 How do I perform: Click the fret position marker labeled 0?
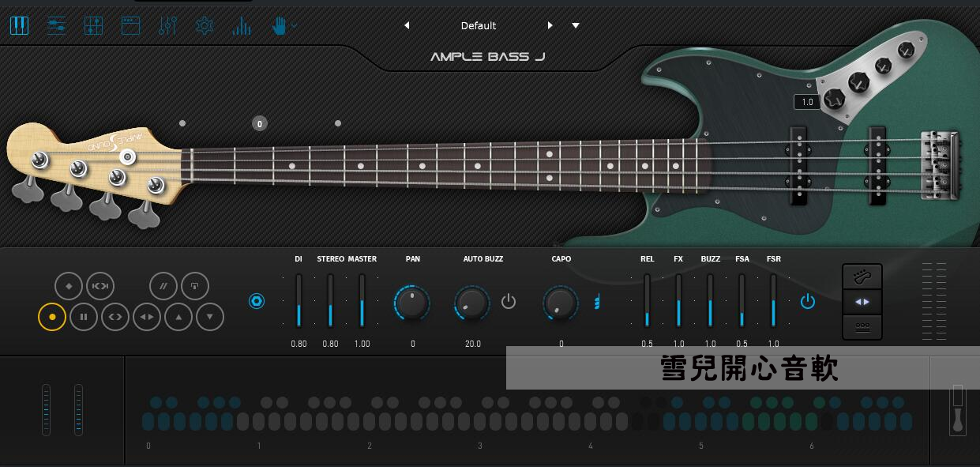[x=259, y=123]
